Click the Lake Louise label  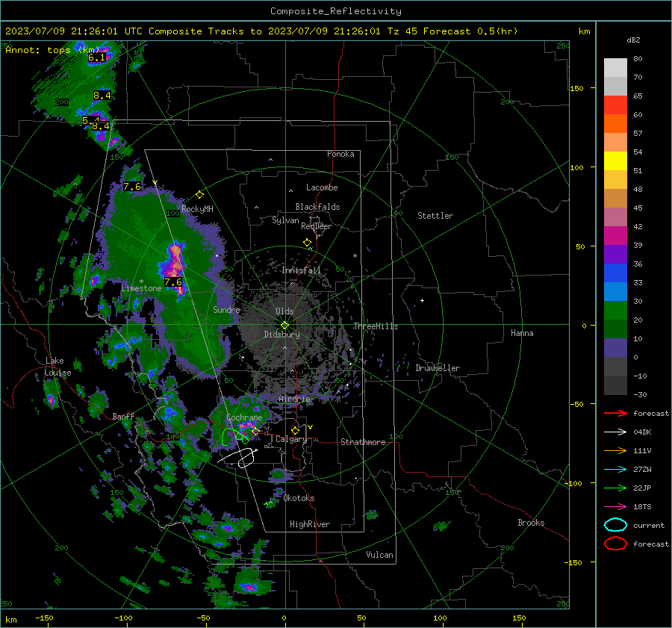tap(57, 367)
